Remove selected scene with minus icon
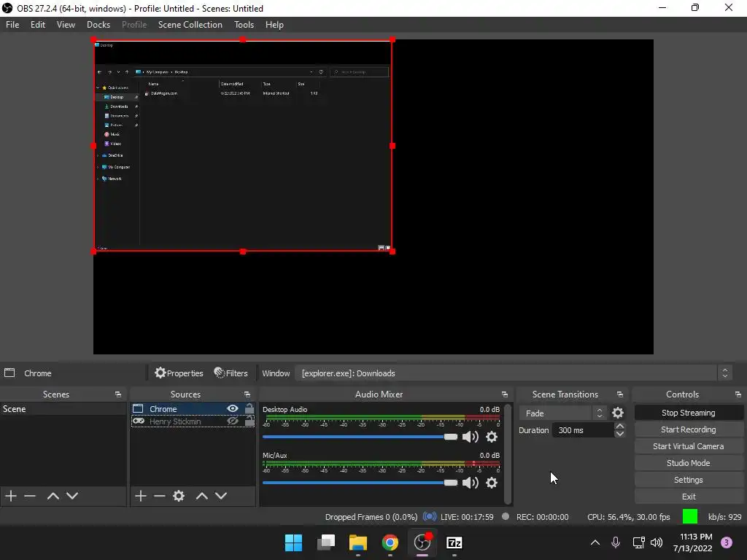This screenshot has width=747, height=560. point(30,496)
